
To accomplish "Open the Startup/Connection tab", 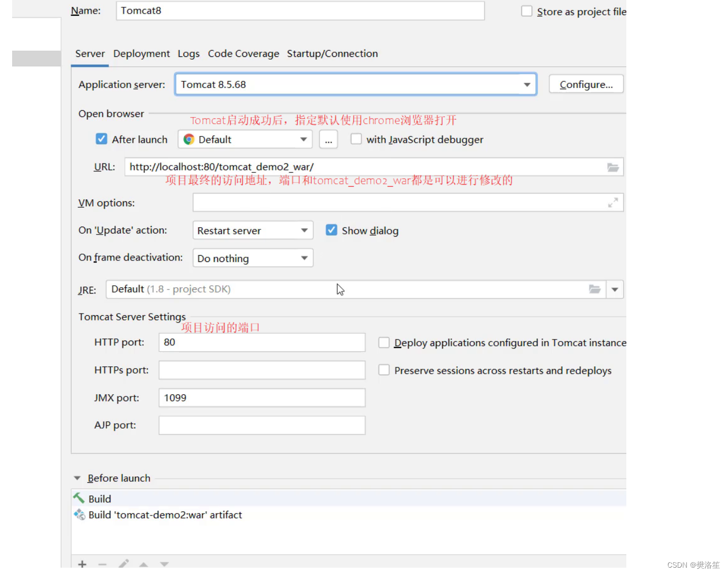I will (332, 53).
